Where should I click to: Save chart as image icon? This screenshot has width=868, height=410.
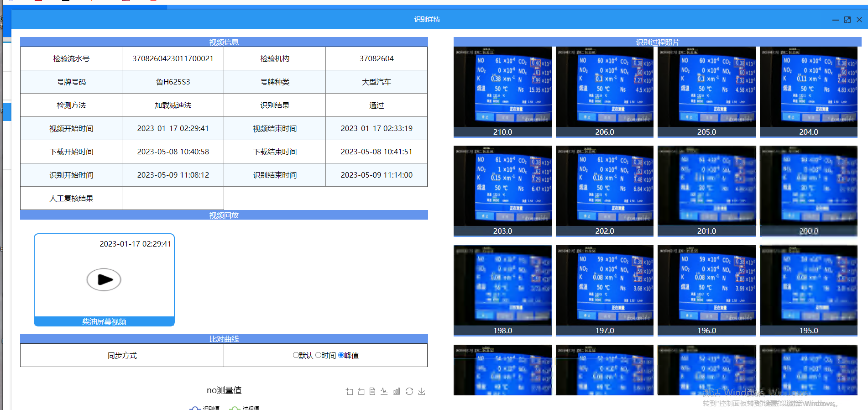click(422, 391)
